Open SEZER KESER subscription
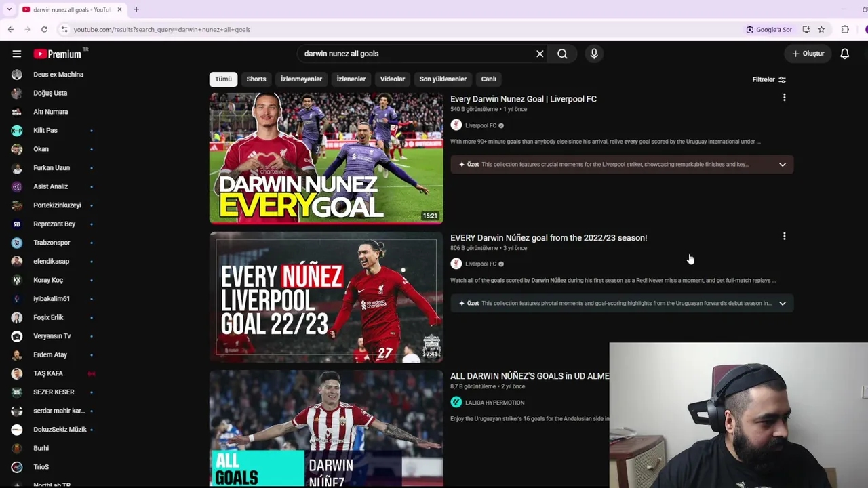The height and width of the screenshot is (488, 868). coord(54,392)
